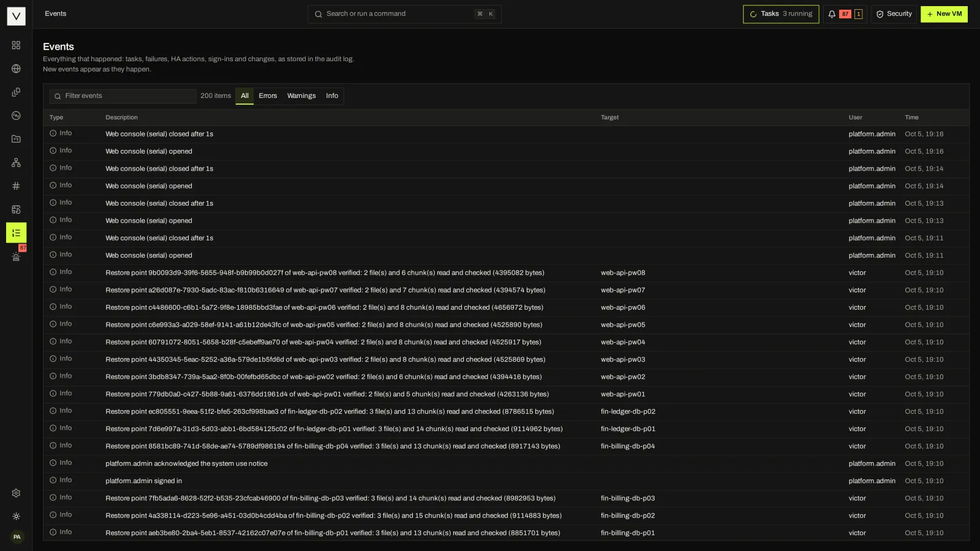This screenshot has height=551, width=980.
Task: Open the backup schedule sidebar icon
Action: click(x=16, y=209)
